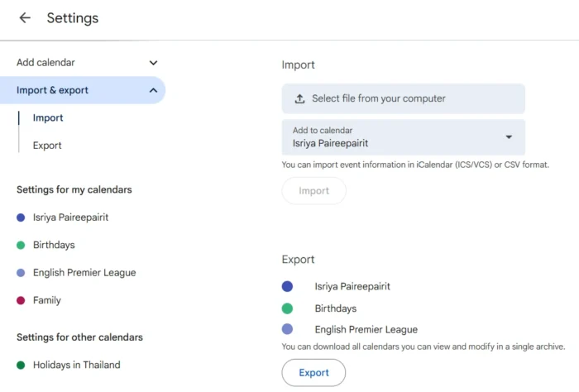Open Holidays in Thailand calendar settings
The height and width of the screenshot is (392, 579).
pos(76,365)
